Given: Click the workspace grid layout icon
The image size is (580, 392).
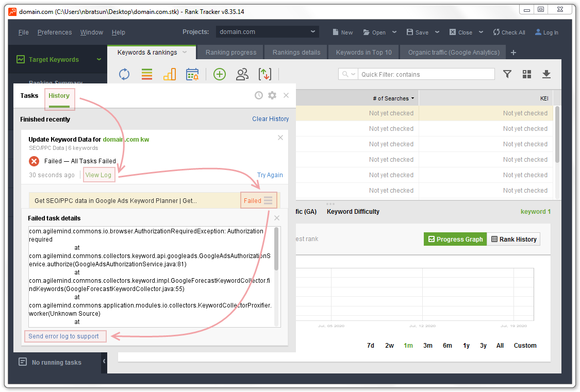Looking at the screenshot, I should click(527, 74).
